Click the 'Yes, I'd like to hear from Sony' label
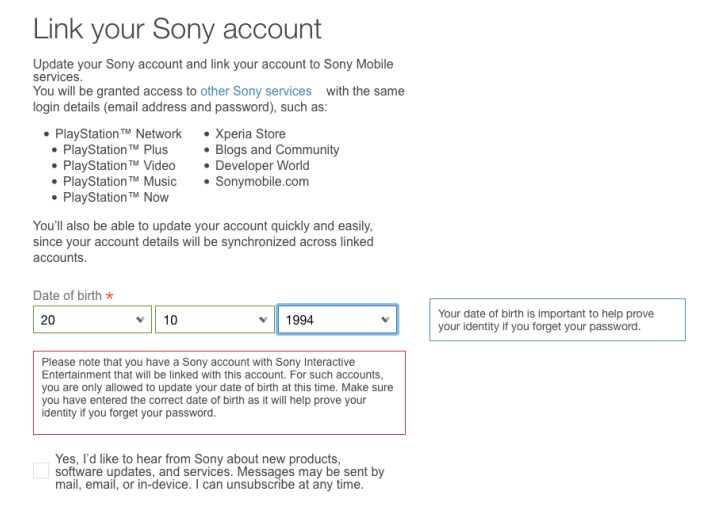711x509 pixels. tap(219, 471)
